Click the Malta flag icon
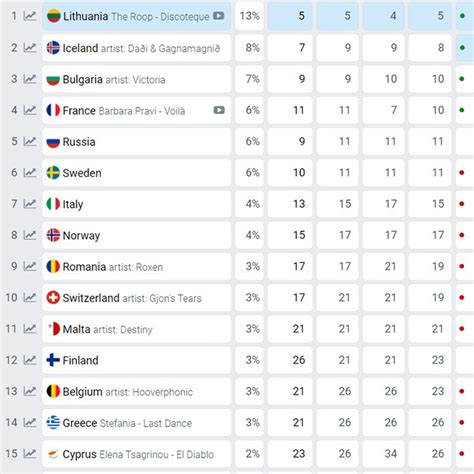The width and height of the screenshot is (474, 474). (53, 329)
